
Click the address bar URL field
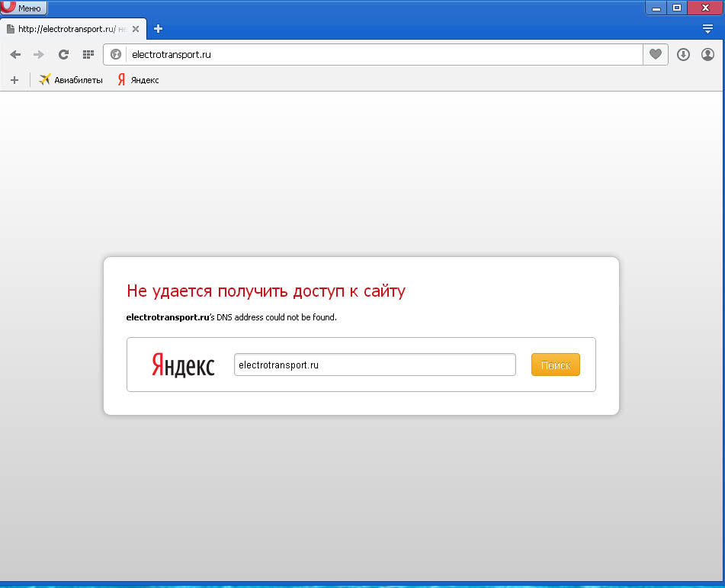[x=381, y=54]
